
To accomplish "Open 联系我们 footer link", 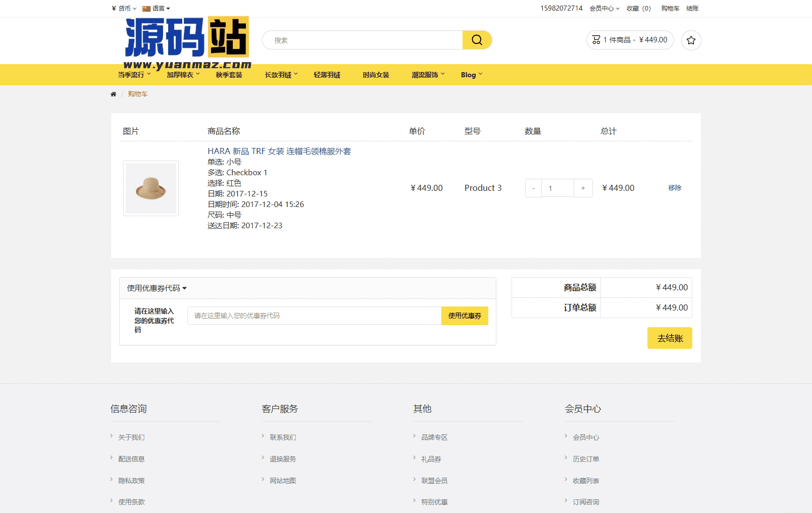I will click(283, 437).
